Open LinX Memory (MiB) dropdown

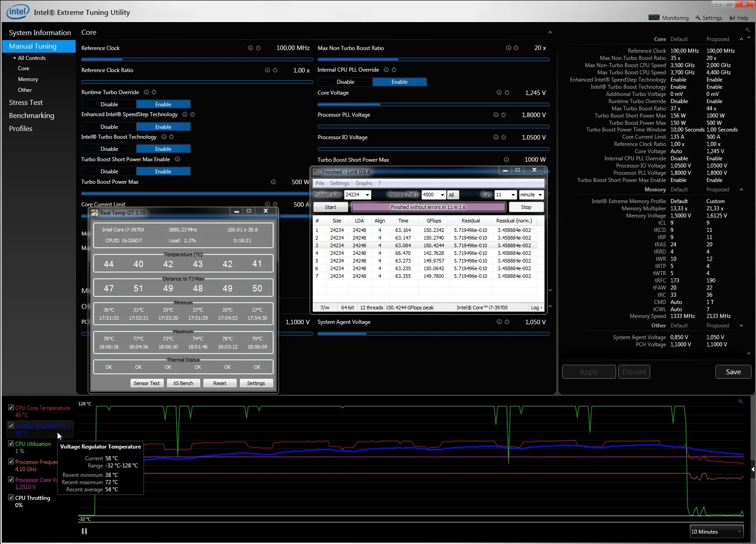point(442,195)
